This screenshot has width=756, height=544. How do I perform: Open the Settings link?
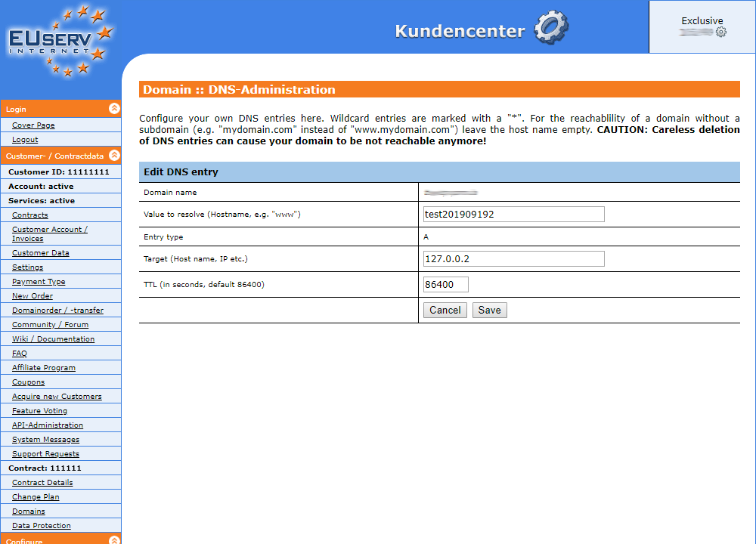[x=27, y=267]
